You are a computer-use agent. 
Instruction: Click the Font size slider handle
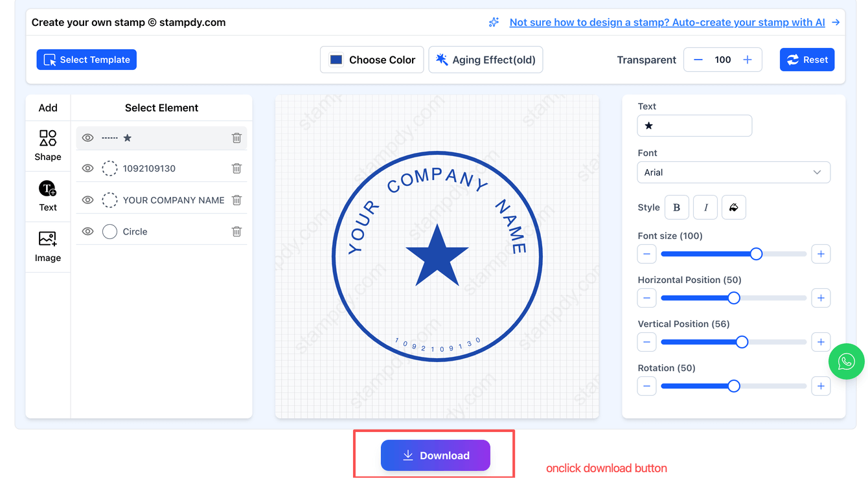click(x=756, y=254)
